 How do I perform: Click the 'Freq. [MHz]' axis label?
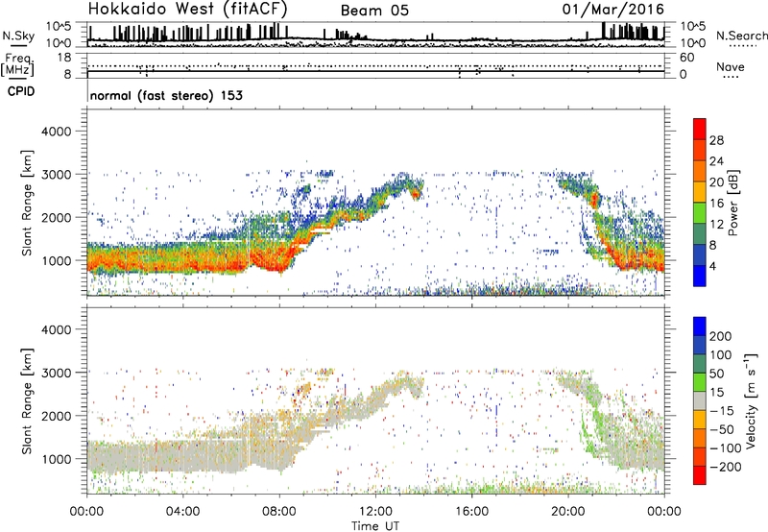click(18, 64)
